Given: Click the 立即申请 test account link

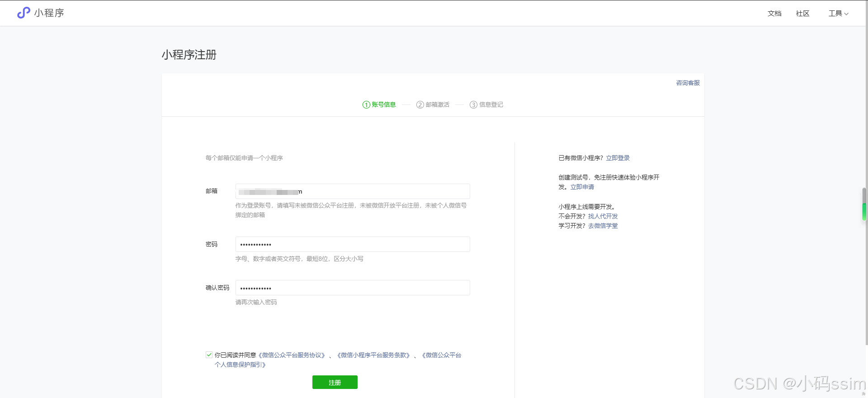Looking at the screenshot, I should click(582, 187).
